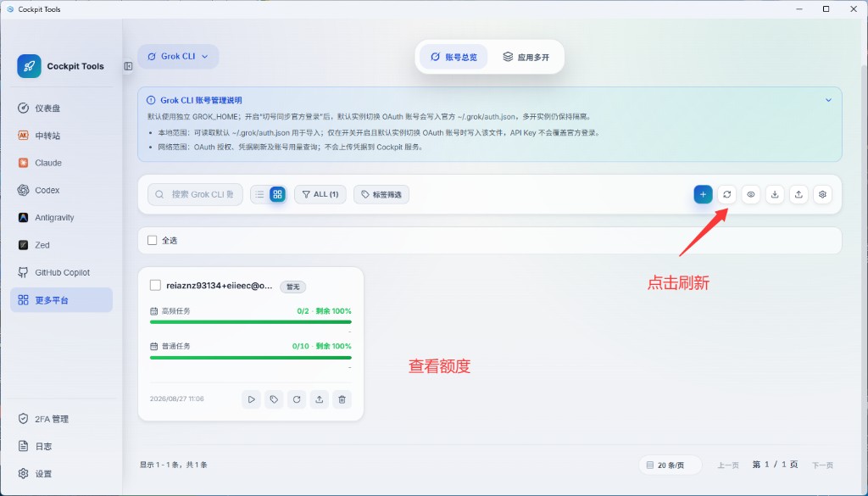Screen dimensions: 868x496
Task: Open the toolbar gear settings icon
Action: click(822, 194)
